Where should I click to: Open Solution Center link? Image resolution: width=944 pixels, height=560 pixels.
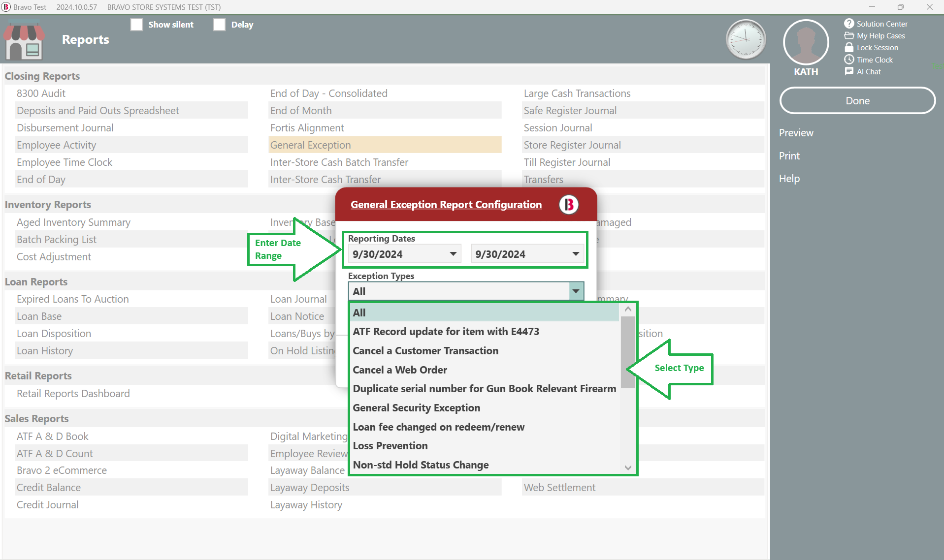(882, 24)
